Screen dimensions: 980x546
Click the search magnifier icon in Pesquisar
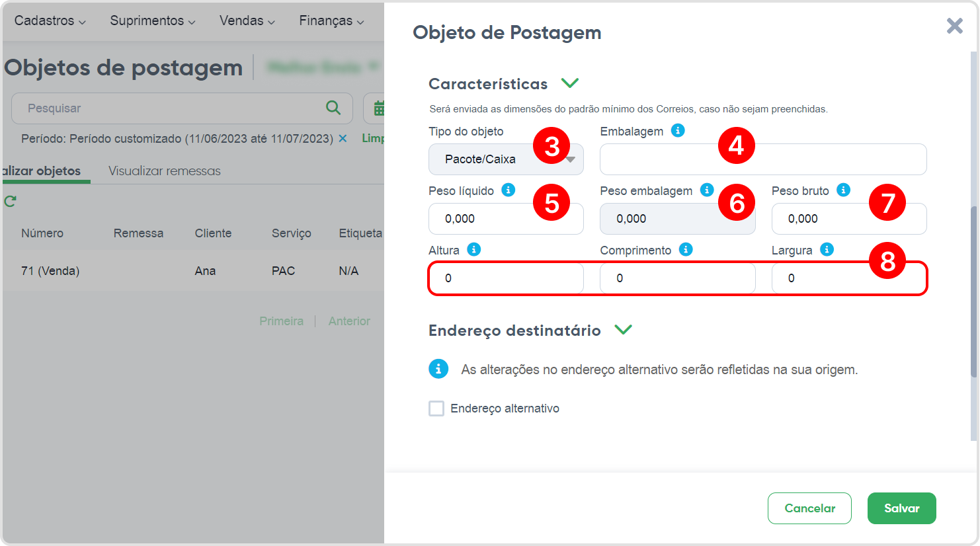point(333,108)
